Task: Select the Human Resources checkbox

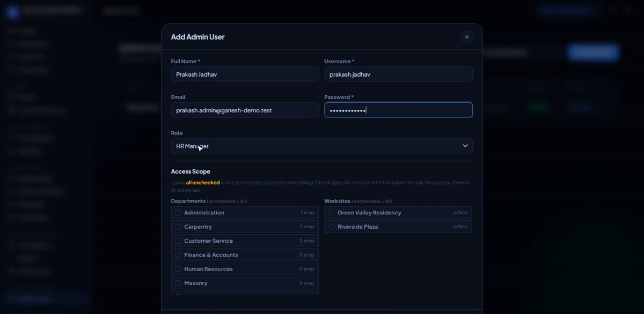Action: tap(178, 269)
